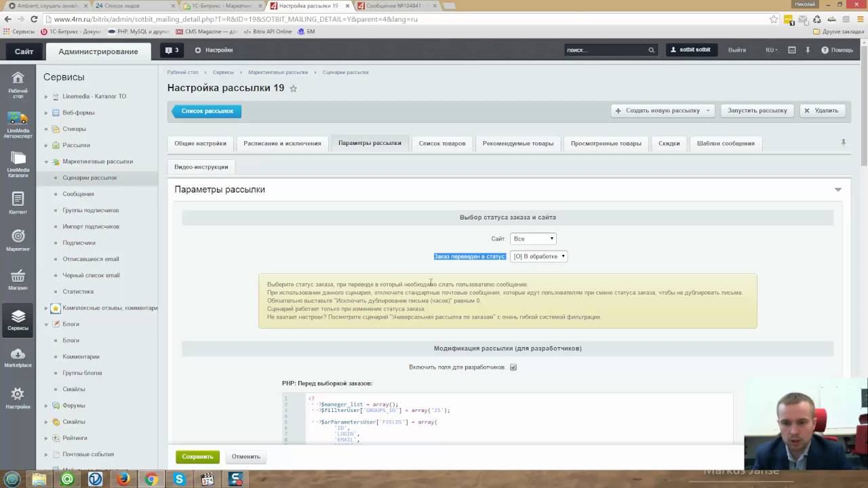
Task: Open Chrome from the taskbar
Action: [x=151, y=479]
